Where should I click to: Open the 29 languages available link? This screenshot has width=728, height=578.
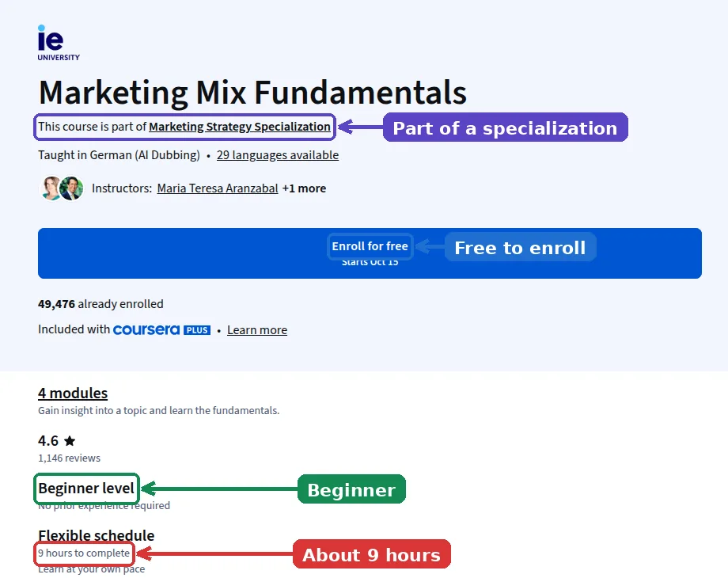coord(278,155)
